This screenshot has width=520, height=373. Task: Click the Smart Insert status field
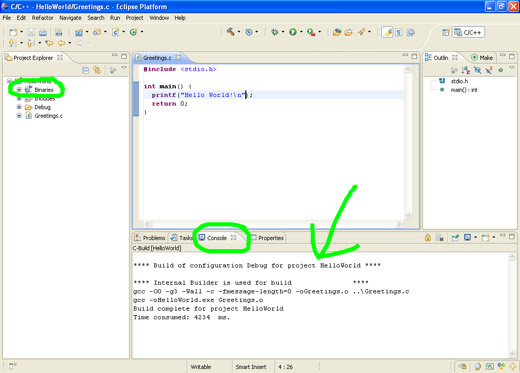[x=251, y=367]
